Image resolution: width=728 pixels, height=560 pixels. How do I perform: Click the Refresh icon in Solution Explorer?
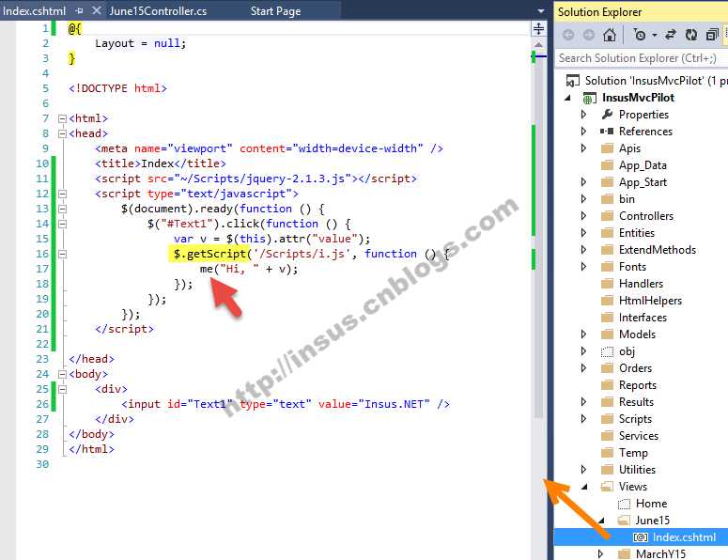click(x=690, y=35)
